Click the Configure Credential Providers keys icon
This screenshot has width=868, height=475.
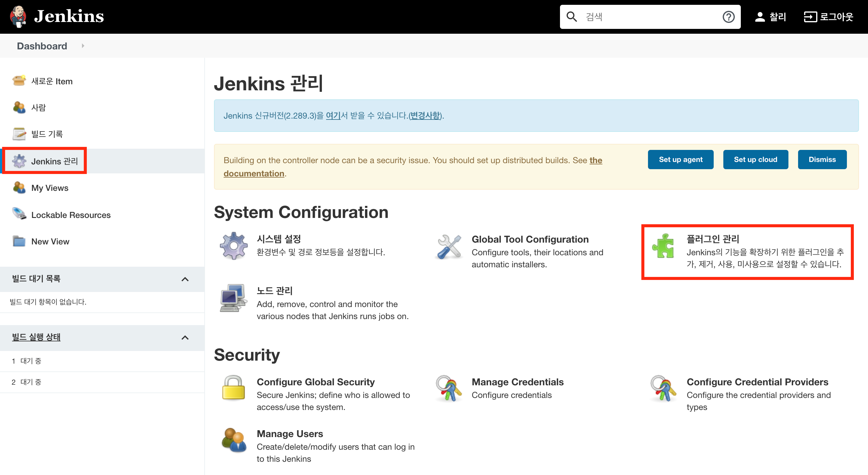(663, 388)
